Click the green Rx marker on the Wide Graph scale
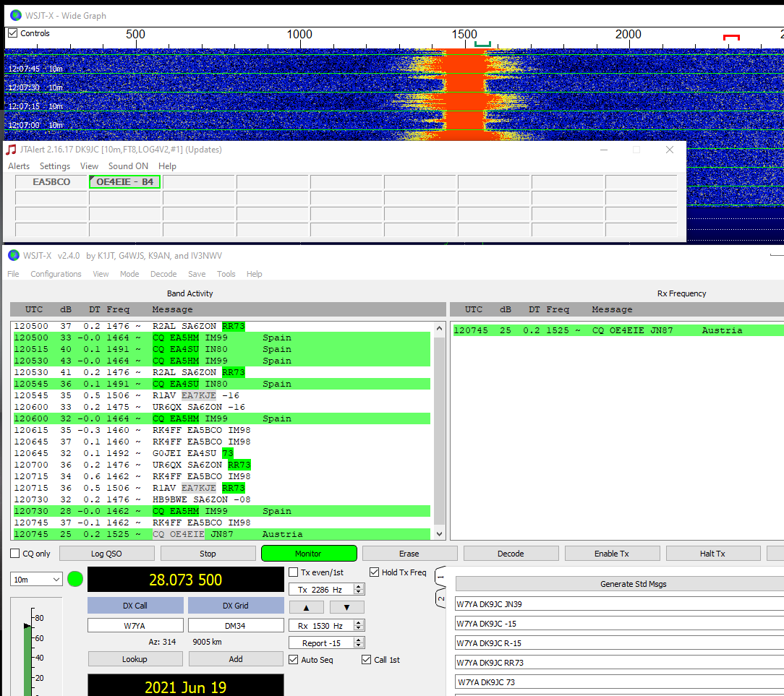784x696 pixels. pyautogui.click(x=482, y=45)
